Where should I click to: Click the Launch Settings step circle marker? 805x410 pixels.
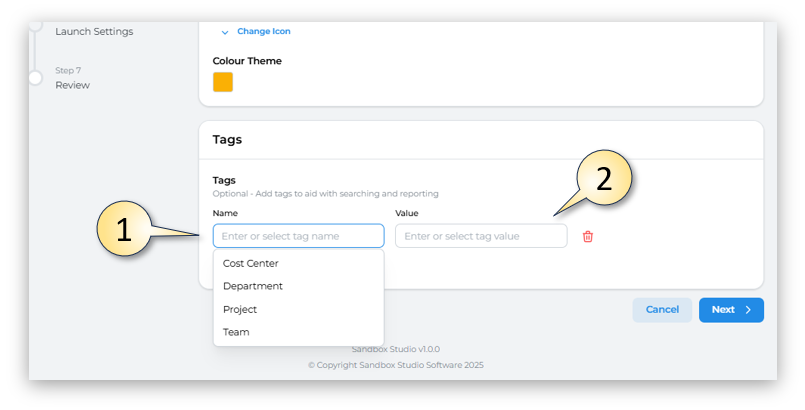point(35,25)
